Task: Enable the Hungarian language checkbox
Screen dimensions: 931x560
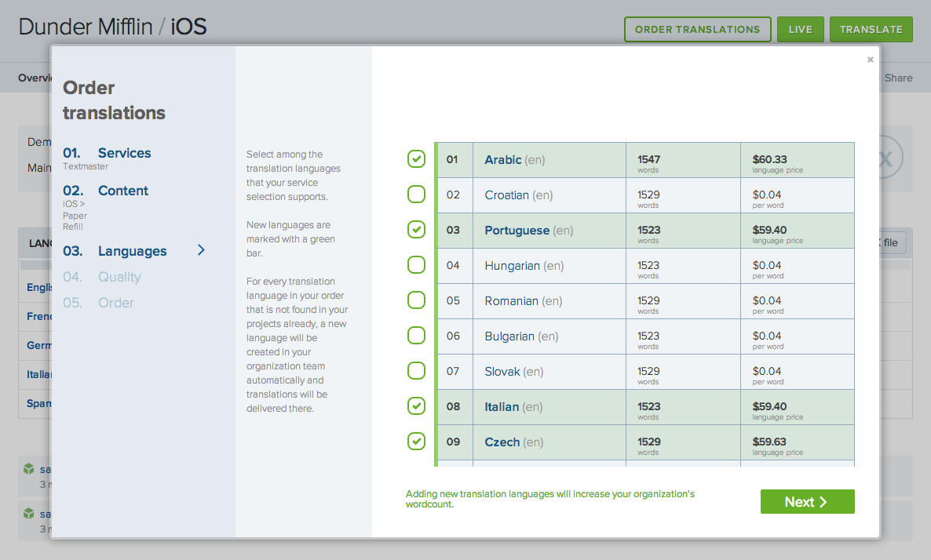Action: click(x=416, y=265)
